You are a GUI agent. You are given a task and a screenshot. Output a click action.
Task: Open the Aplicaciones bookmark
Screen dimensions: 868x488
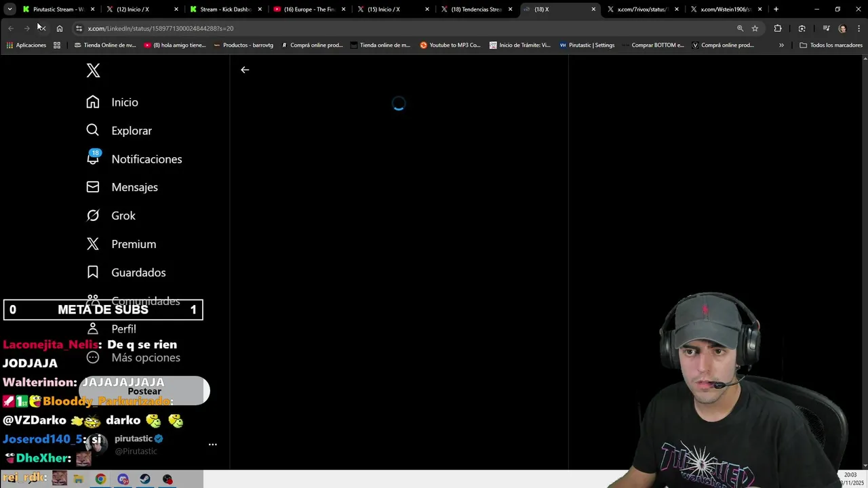tap(26, 45)
